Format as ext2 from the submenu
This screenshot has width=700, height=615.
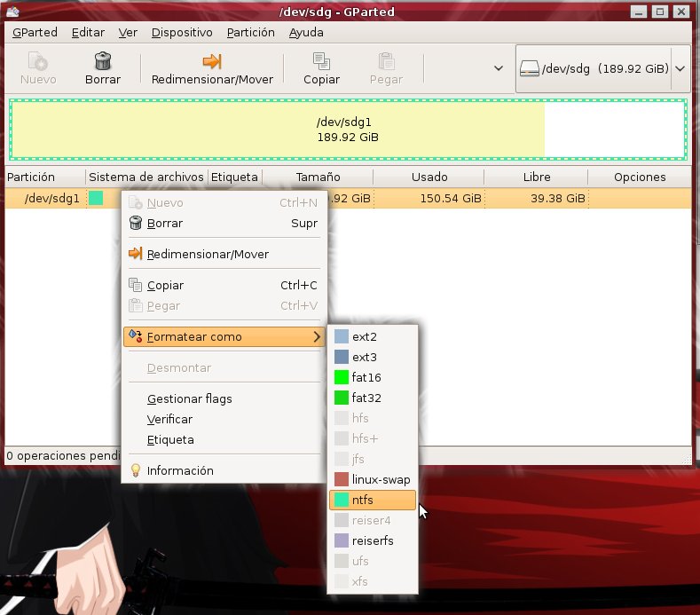373,336
